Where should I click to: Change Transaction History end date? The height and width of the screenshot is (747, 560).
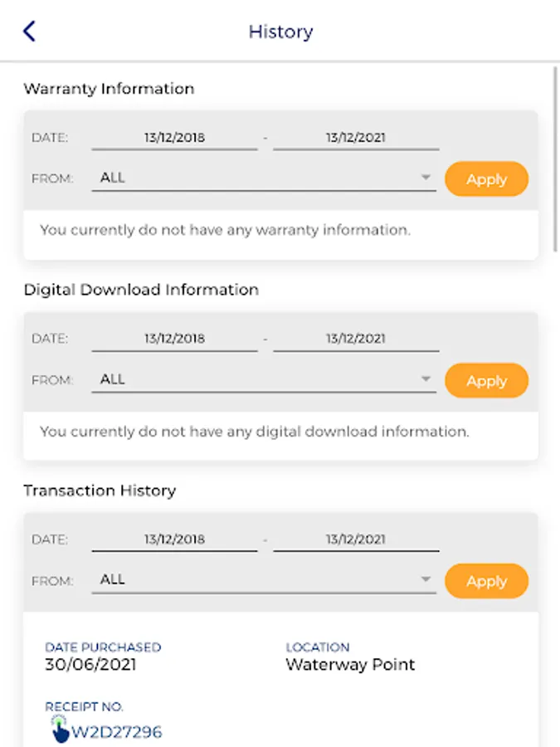pyautogui.click(x=355, y=539)
